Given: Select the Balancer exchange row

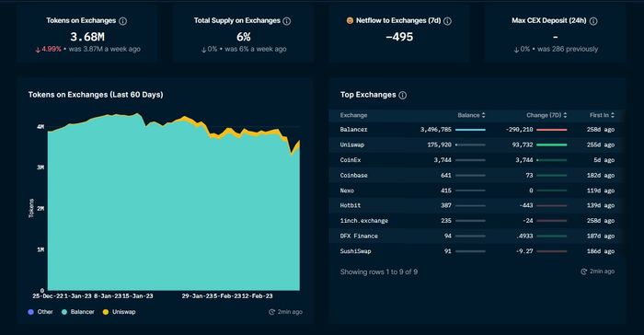Looking at the screenshot, I should tap(477, 130).
